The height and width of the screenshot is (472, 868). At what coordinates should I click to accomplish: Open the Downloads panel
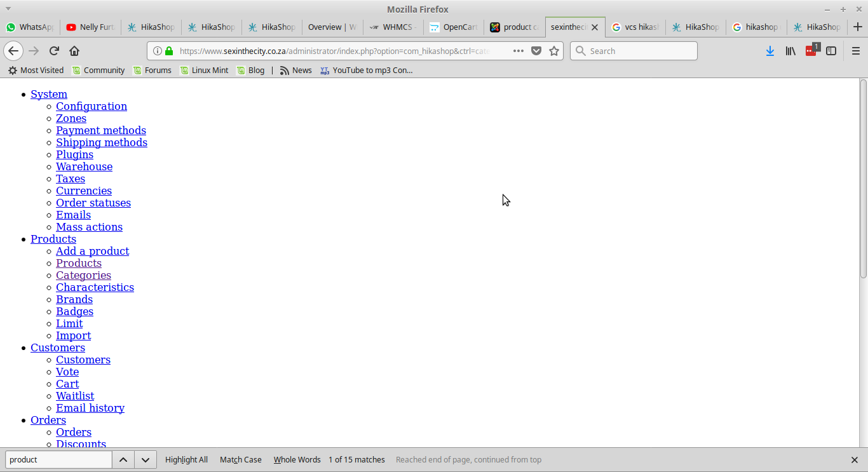click(770, 51)
